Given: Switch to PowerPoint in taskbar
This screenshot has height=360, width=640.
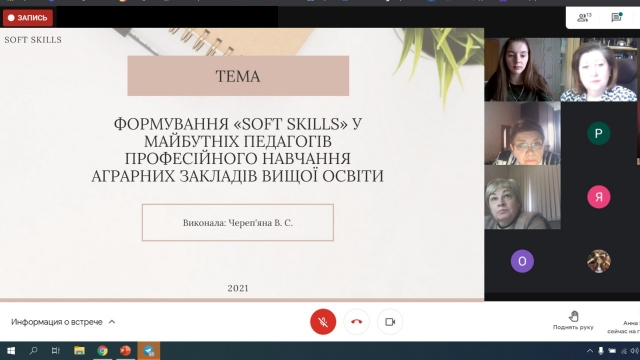Looking at the screenshot, I should (125, 351).
